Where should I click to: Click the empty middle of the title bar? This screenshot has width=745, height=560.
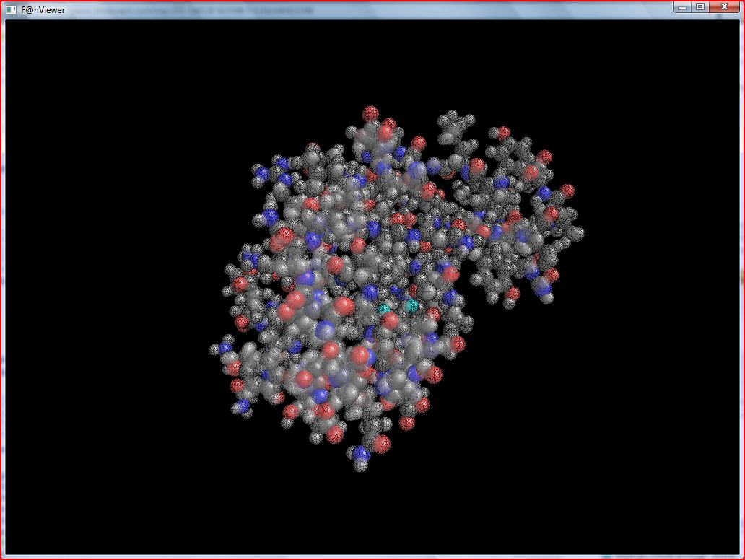(x=361, y=9)
